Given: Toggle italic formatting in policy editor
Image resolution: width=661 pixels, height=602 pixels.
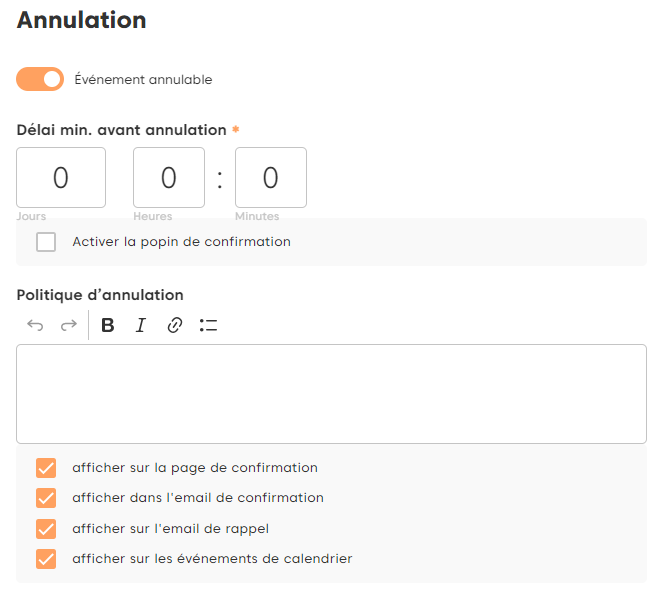Looking at the screenshot, I should click(140, 325).
